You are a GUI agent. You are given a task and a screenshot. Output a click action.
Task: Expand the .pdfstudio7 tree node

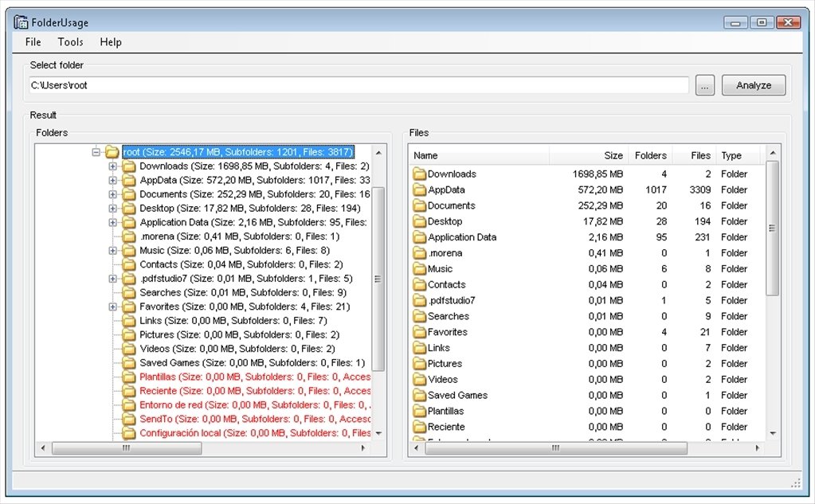112,279
